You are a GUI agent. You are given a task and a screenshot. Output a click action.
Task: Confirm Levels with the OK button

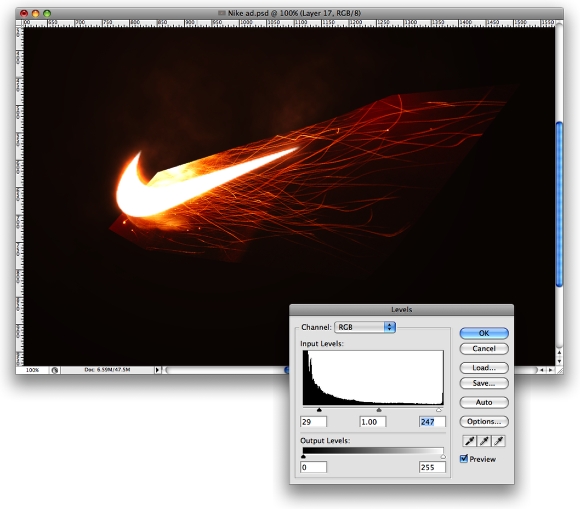click(484, 333)
